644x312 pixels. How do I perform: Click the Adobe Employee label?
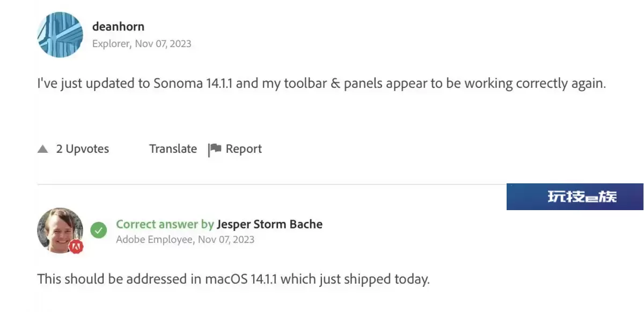155,239
